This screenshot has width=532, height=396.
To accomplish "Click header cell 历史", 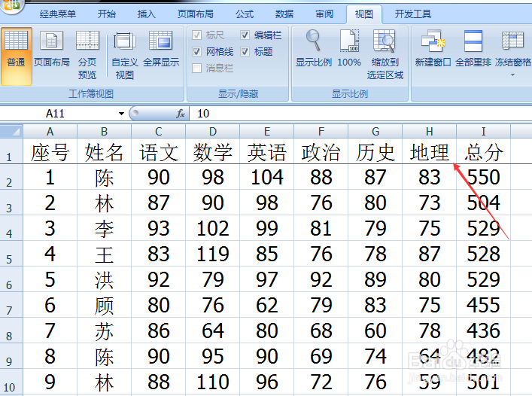I will [x=375, y=151].
